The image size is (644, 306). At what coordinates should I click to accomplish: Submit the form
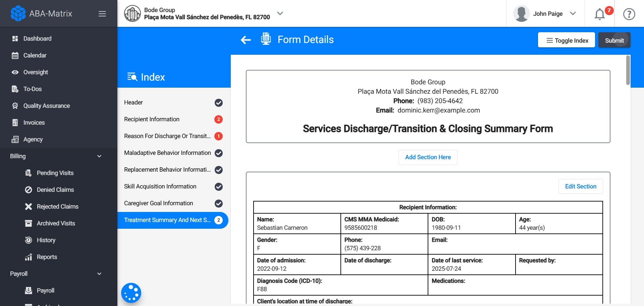614,40
